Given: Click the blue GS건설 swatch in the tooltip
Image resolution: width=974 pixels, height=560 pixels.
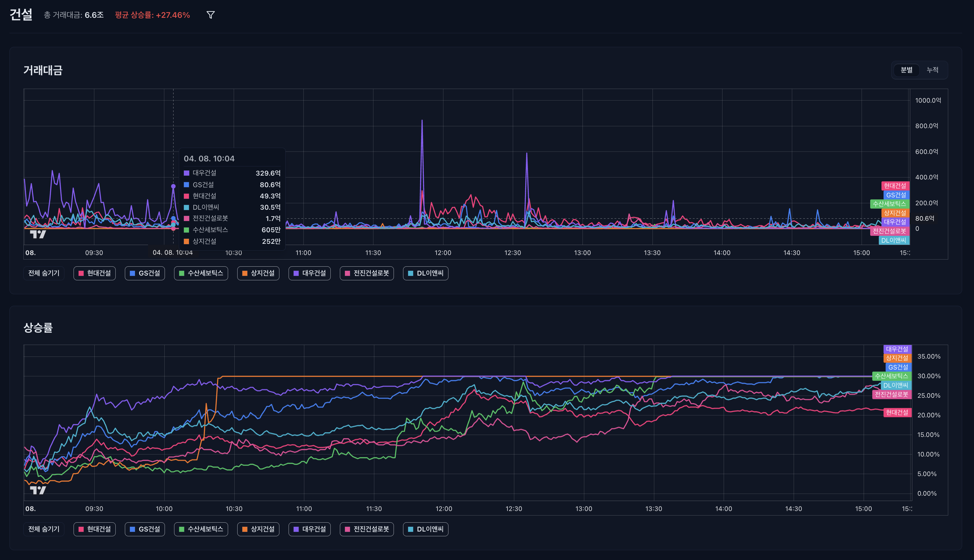Looking at the screenshot, I should (x=187, y=184).
